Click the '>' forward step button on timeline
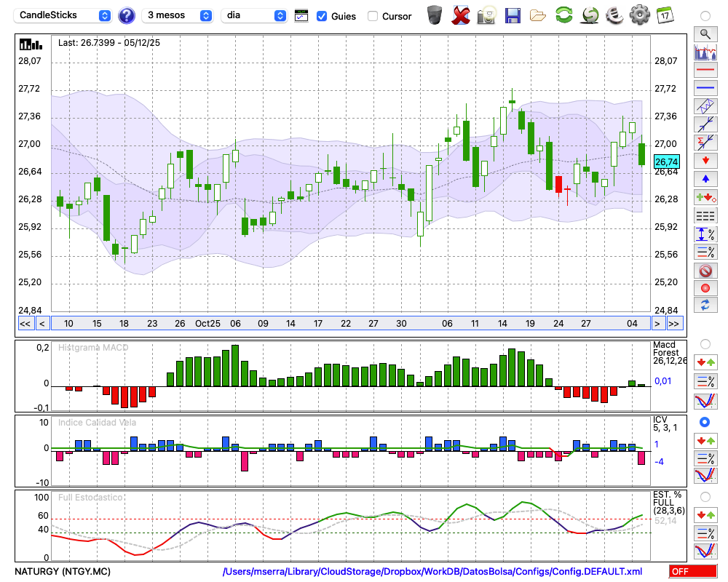The width and height of the screenshot is (728, 582). point(657,324)
